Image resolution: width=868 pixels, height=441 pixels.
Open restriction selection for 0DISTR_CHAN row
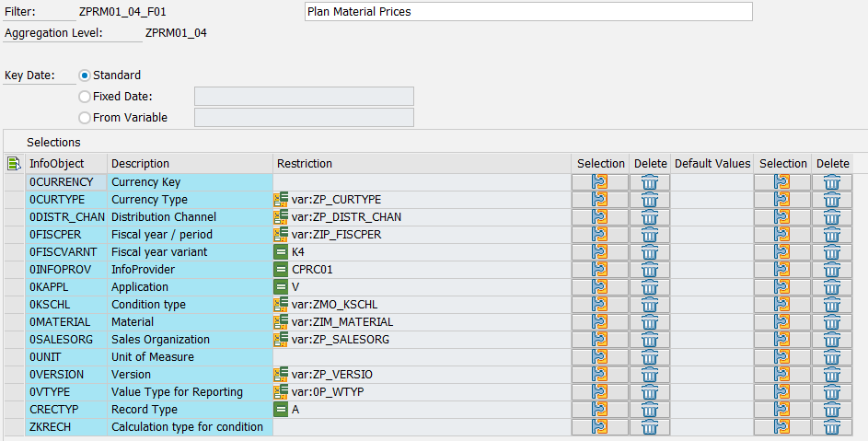(x=599, y=216)
